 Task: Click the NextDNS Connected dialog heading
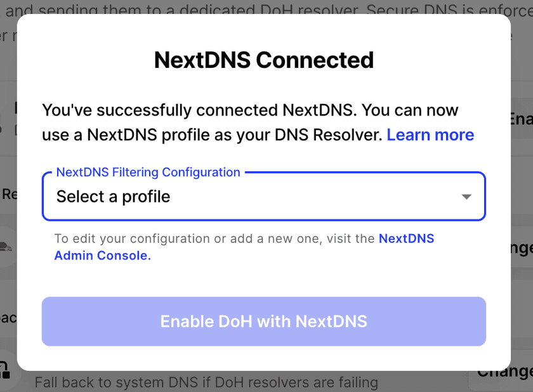264,60
